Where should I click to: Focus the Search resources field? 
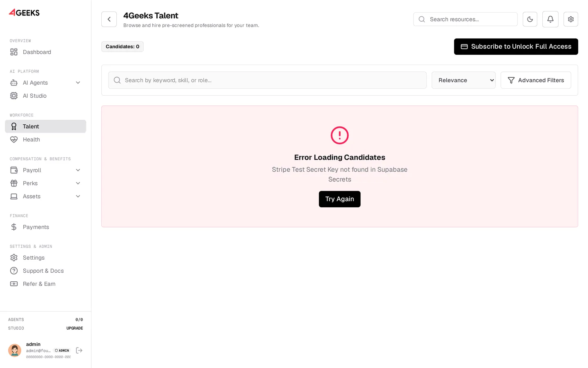click(465, 19)
